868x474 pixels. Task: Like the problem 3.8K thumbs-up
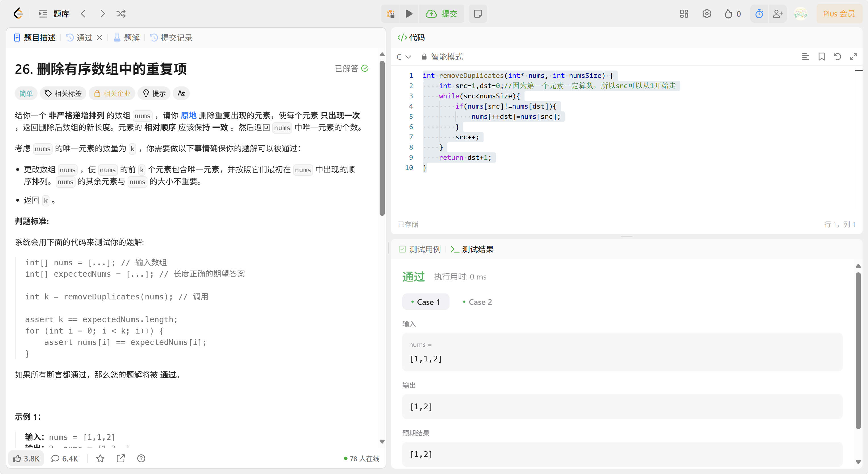(x=26, y=458)
